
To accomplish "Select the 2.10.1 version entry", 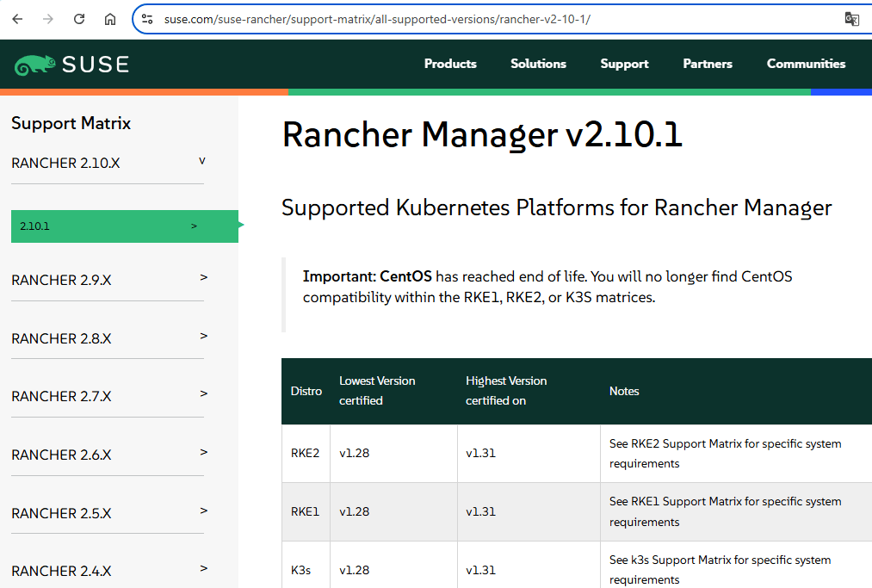I will (x=125, y=226).
